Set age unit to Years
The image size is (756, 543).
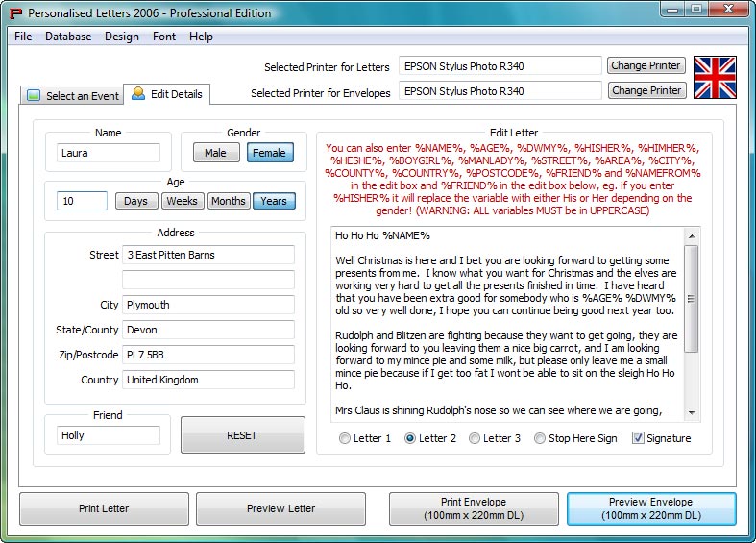[274, 201]
